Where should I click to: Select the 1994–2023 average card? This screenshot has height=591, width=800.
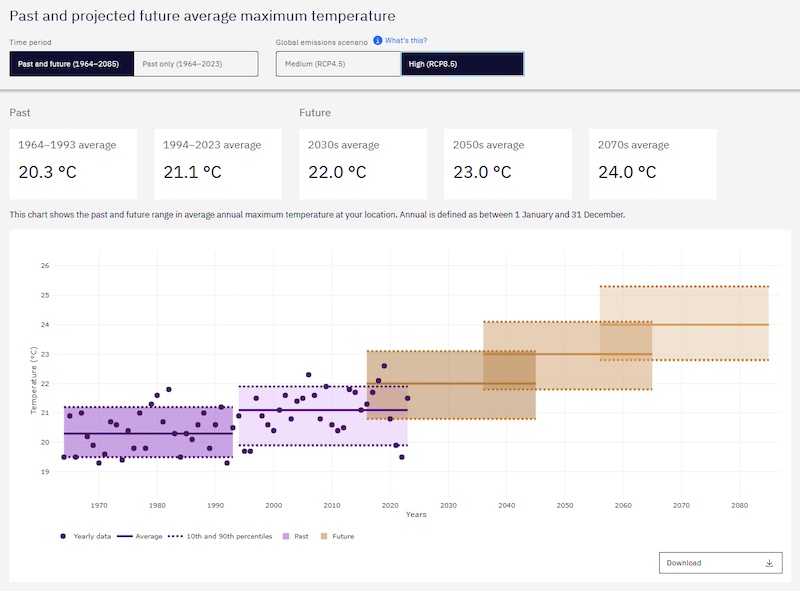[x=218, y=163]
